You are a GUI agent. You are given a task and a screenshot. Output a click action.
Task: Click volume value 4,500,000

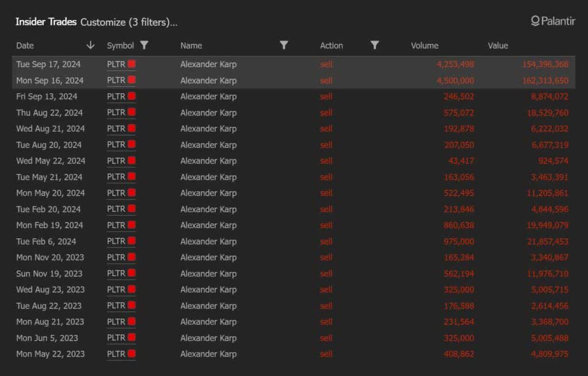(455, 80)
